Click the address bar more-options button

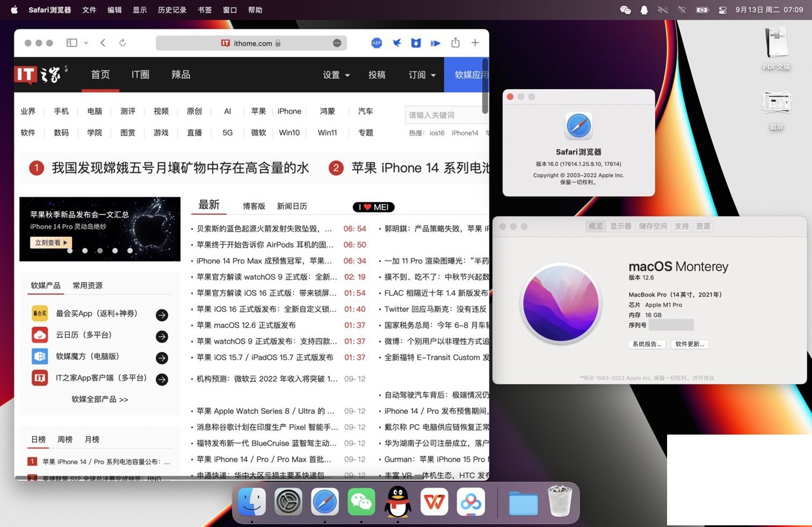click(337, 43)
